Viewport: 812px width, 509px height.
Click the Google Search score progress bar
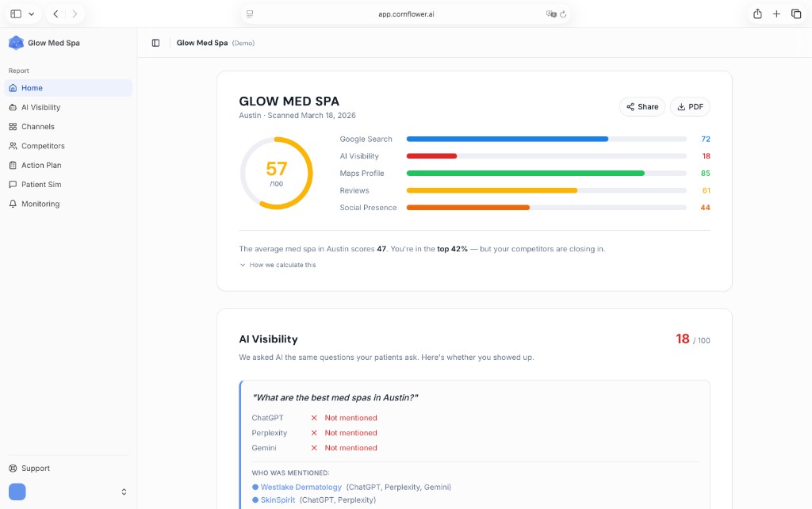(546, 139)
